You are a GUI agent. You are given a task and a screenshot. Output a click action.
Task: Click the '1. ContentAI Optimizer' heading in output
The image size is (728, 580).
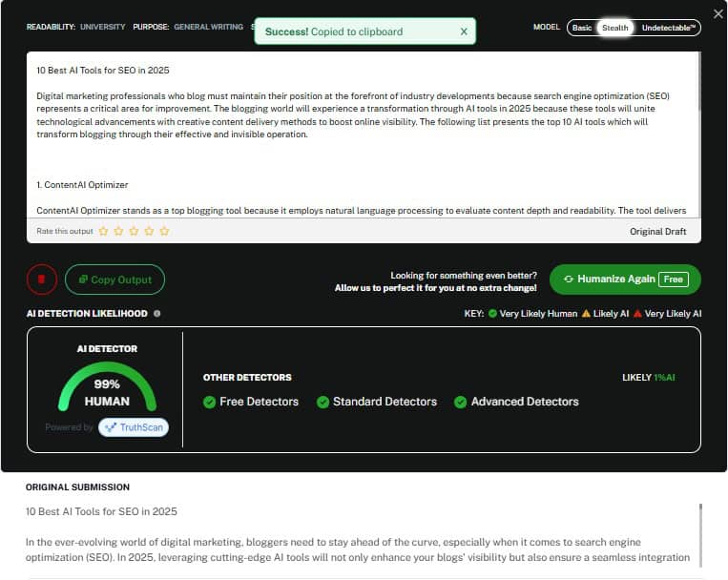click(82, 185)
